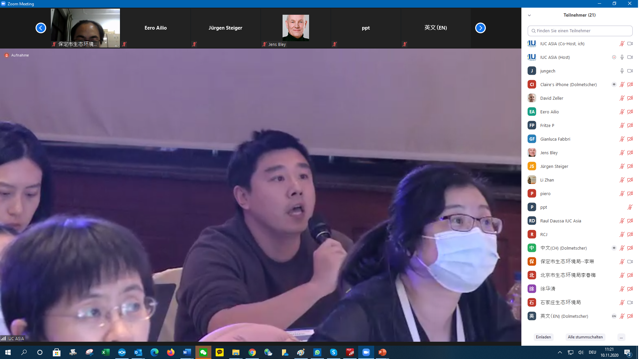Toggle microphone for jungech
The height and width of the screenshot is (359, 644).
pos(622,71)
